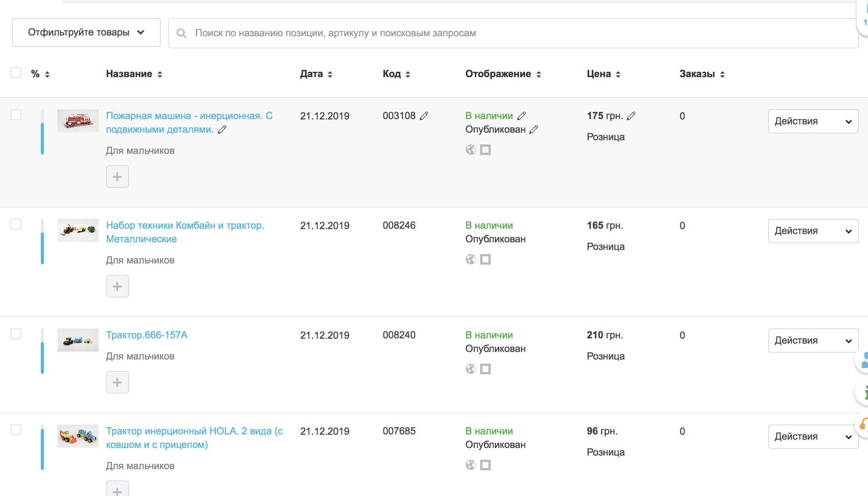The height and width of the screenshot is (496, 868).
Task: Check the Набор техники Комбайн row checkbox
Action: pos(16,224)
